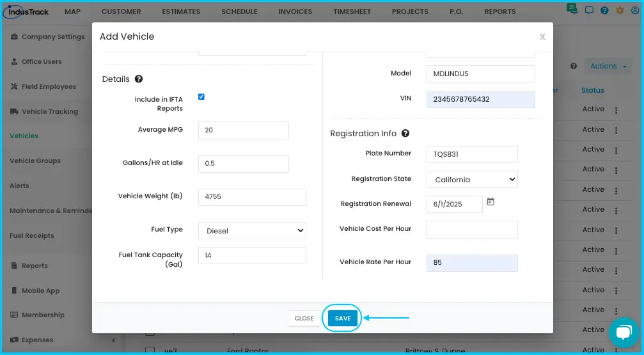The height and width of the screenshot is (355, 644).
Task: Open the Registration State dropdown
Action: (x=472, y=180)
